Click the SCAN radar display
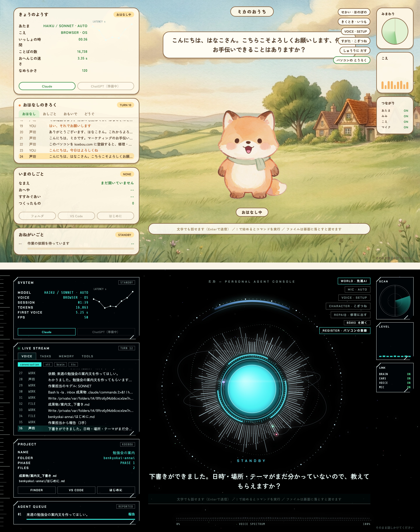Image resolution: width=420 pixels, height=532 pixels. (395, 301)
